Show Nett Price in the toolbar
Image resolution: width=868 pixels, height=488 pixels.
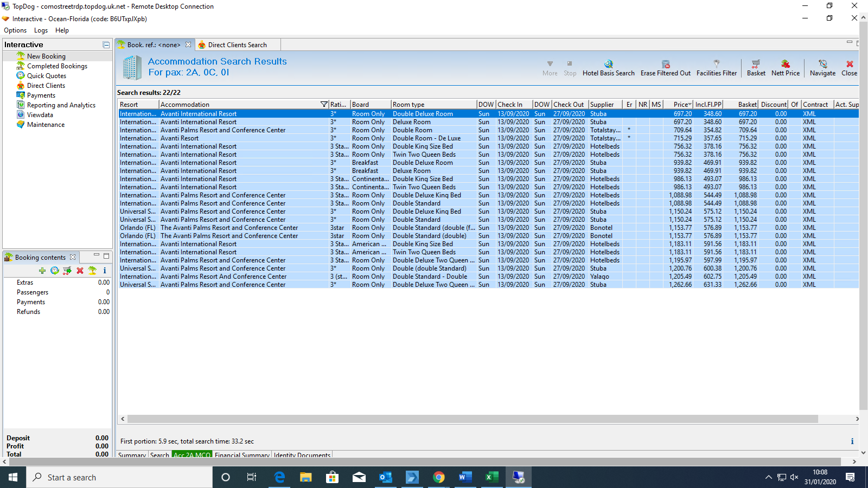(785, 68)
